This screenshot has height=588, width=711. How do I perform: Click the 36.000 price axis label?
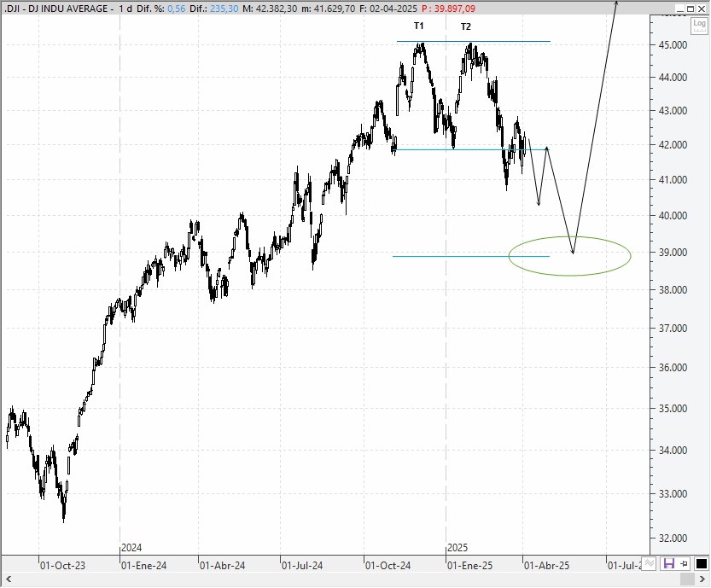(673, 368)
